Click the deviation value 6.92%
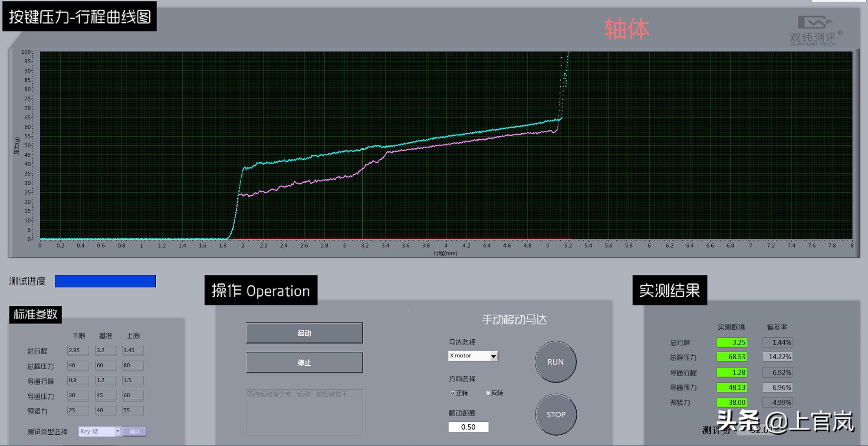 pyautogui.click(x=777, y=372)
